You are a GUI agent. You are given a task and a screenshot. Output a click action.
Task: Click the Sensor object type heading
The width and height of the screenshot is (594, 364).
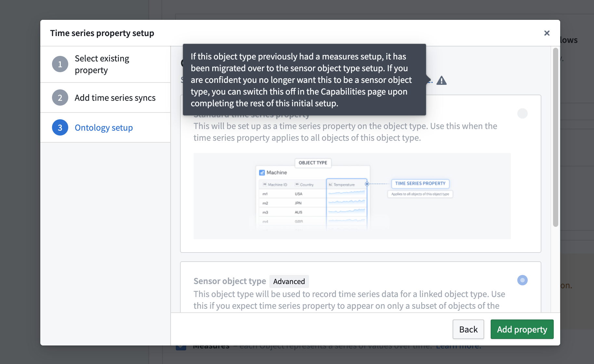tap(230, 281)
